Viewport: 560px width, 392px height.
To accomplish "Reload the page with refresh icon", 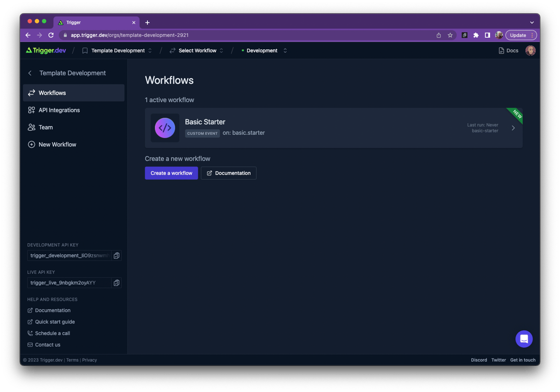I will (51, 35).
